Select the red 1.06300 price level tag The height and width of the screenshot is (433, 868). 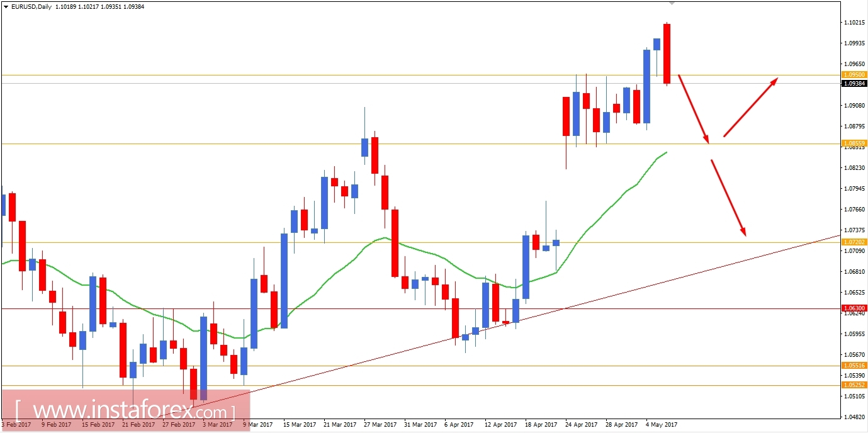(854, 308)
